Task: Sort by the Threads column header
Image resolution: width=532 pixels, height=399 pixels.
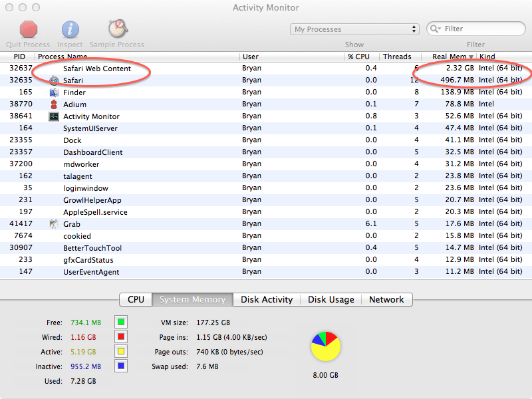Action: tap(397, 57)
